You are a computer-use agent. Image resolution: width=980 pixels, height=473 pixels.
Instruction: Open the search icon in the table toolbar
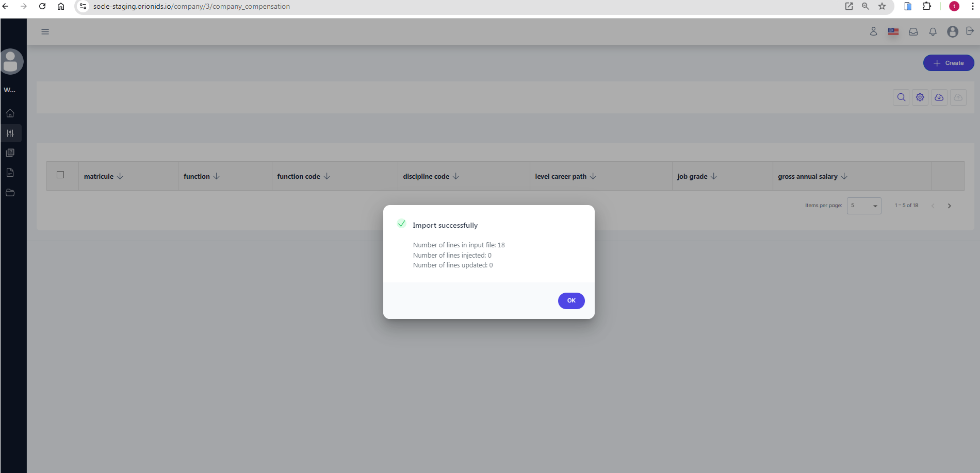click(x=901, y=97)
